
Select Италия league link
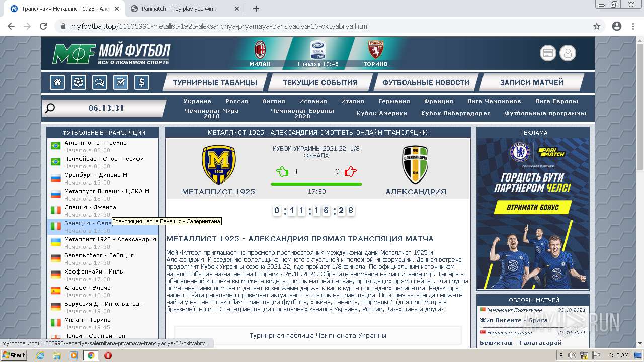353,101
